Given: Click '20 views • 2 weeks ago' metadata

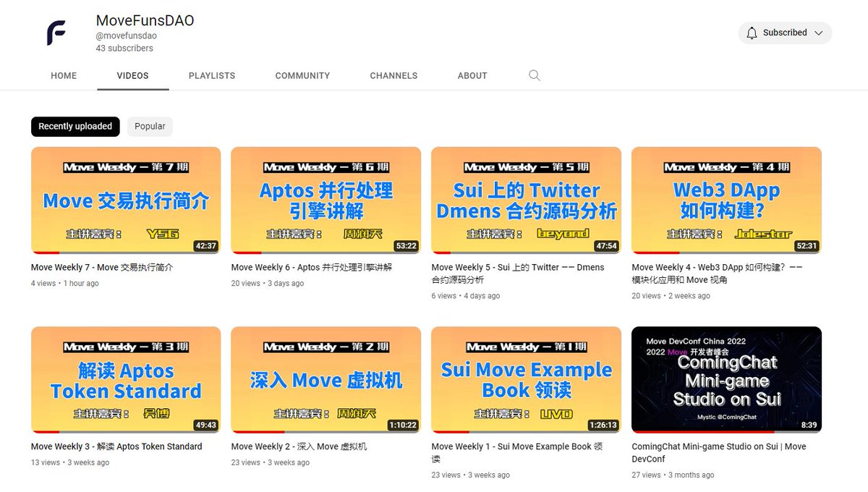Looking at the screenshot, I should coord(671,296).
